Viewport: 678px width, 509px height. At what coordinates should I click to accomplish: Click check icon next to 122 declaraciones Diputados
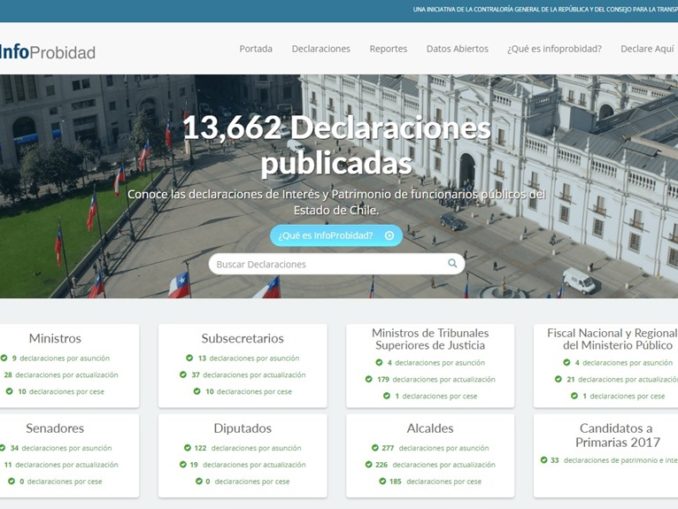(x=185, y=448)
